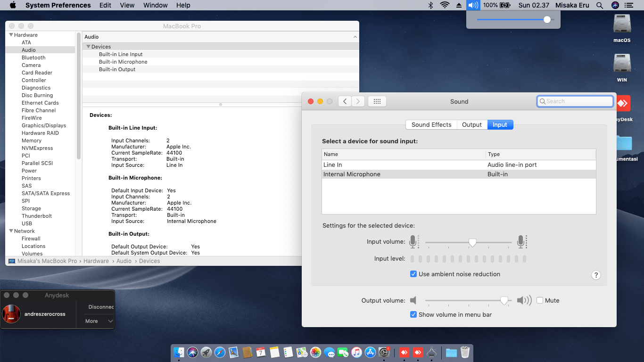Open the Help menu
The height and width of the screenshot is (362, 644).
click(x=183, y=5)
